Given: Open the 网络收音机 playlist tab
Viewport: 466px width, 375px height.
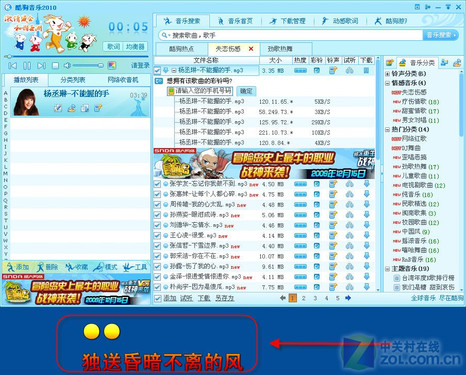Looking at the screenshot, I should pos(122,80).
